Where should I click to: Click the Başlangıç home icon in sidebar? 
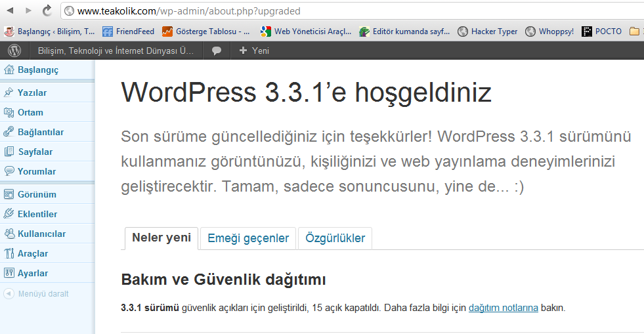point(9,70)
